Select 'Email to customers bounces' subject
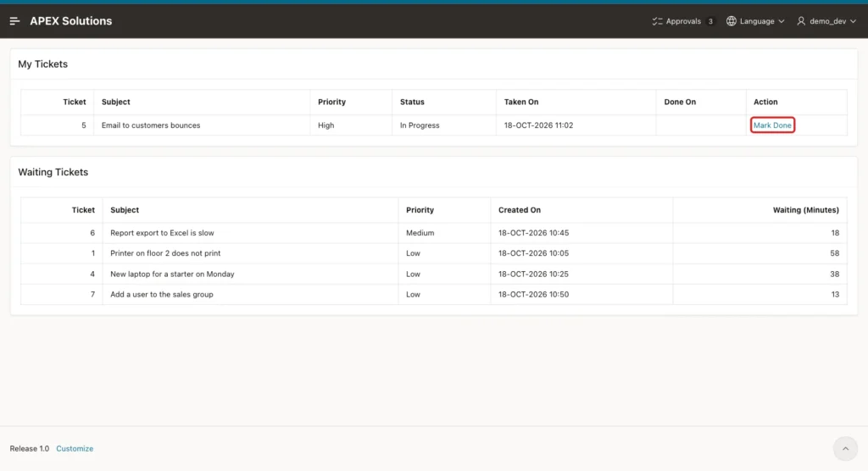Screen dimensions: 868x471 tap(151, 125)
